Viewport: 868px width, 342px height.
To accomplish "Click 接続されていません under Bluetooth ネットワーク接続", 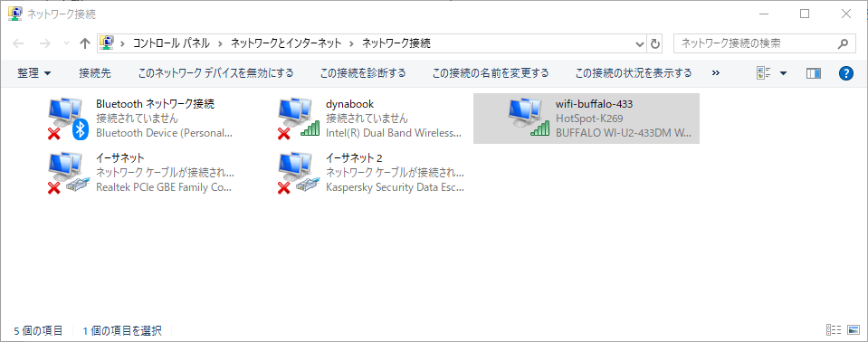I will pyautogui.click(x=137, y=119).
